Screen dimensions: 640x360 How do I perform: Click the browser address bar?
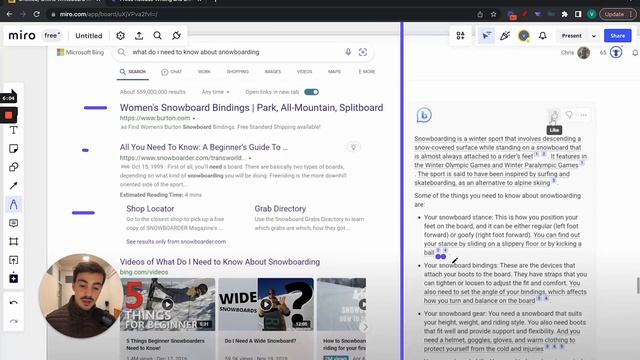[x=261, y=14]
